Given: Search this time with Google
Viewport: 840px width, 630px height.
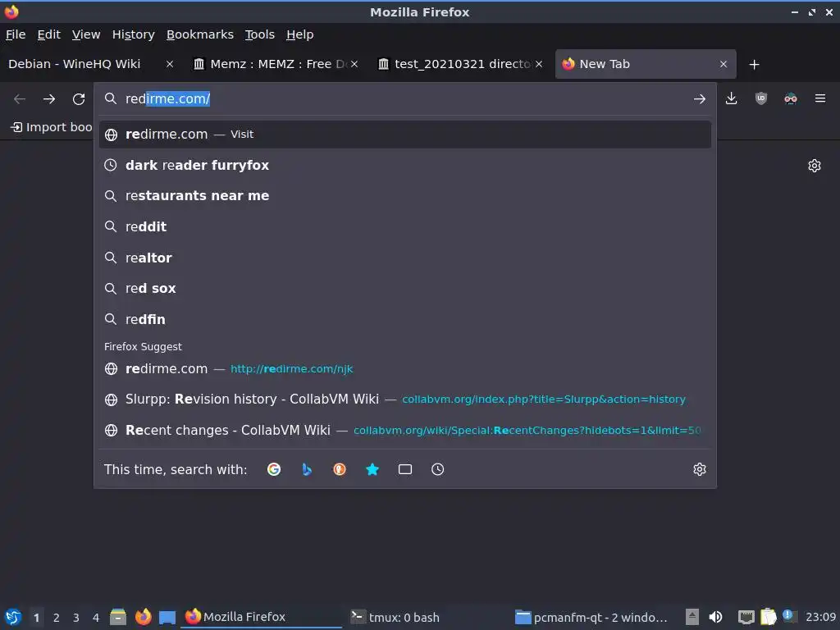Looking at the screenshot, I should [x=274, y=469].
